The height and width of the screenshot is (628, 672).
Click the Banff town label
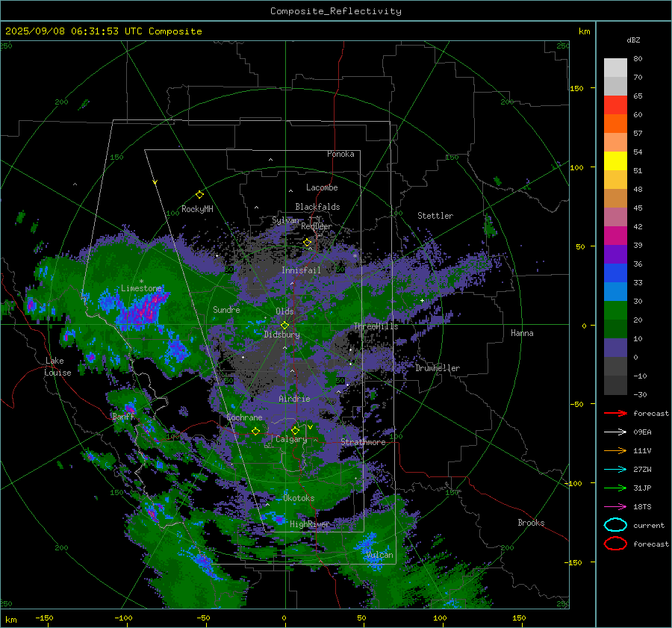click(123, 416)
